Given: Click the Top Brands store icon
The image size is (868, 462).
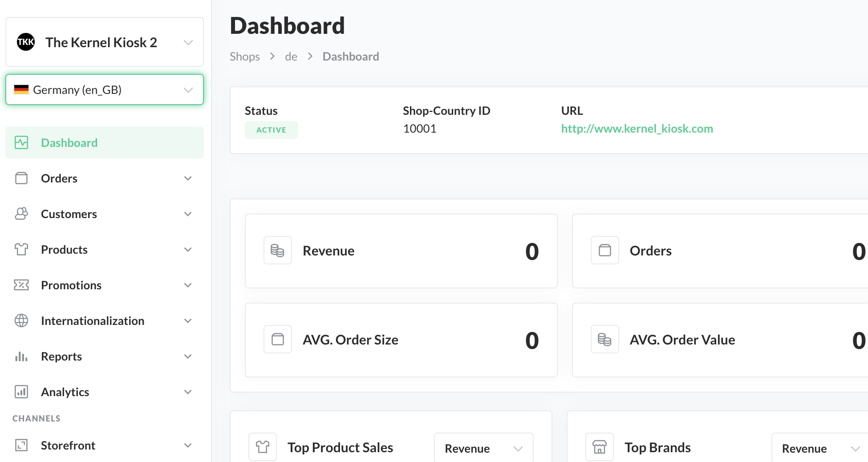Looking at the screenshot, I should click(x=599, y=446).
